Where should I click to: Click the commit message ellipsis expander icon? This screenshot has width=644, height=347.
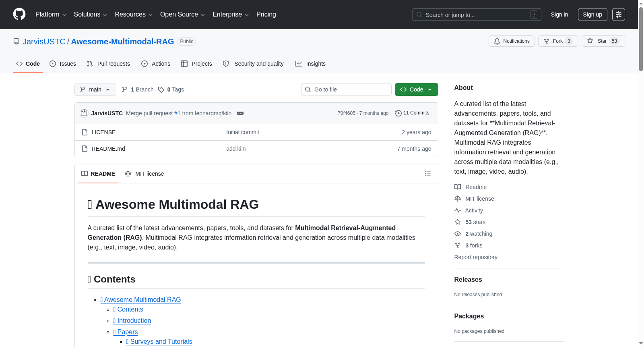[x=240, y=113]
